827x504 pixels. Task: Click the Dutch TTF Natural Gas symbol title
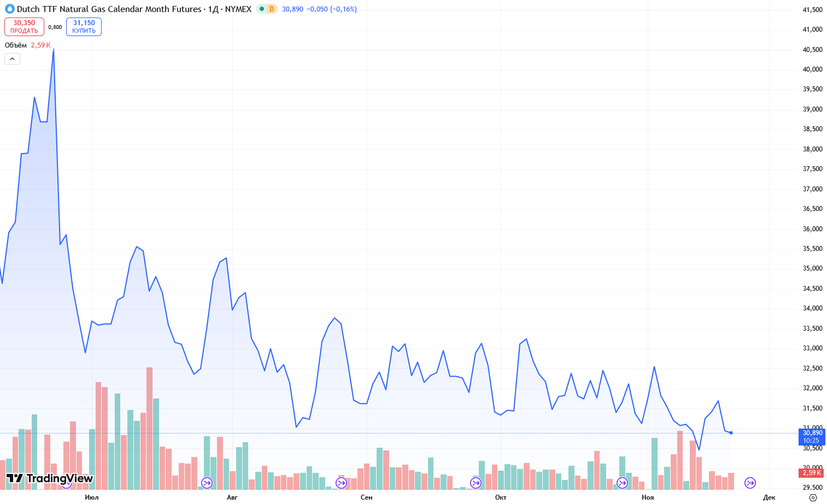point(109,9)
